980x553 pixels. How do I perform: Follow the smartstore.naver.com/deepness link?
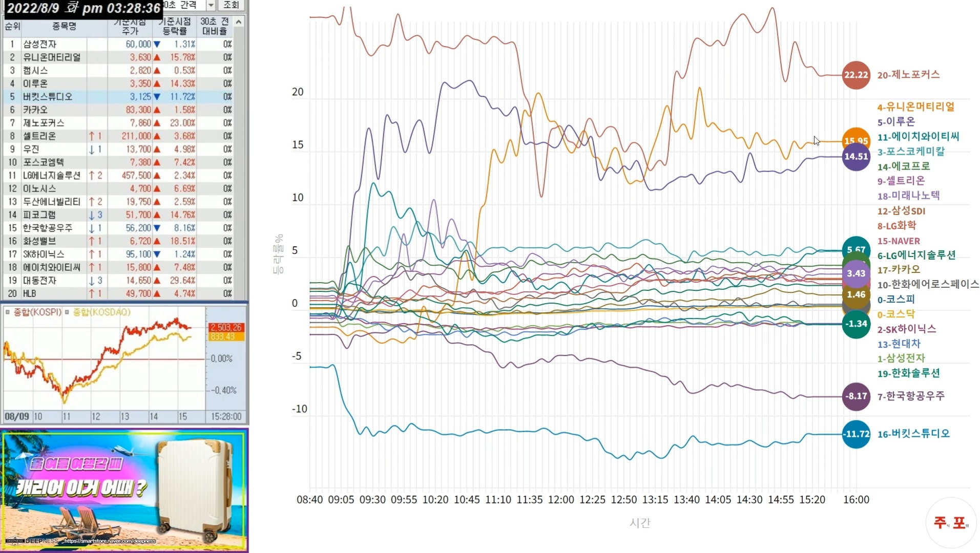(x=110, y=541)
